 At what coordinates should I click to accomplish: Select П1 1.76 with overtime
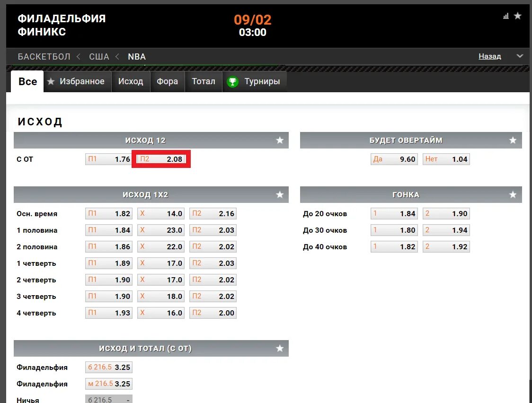[x=108, y=159]
